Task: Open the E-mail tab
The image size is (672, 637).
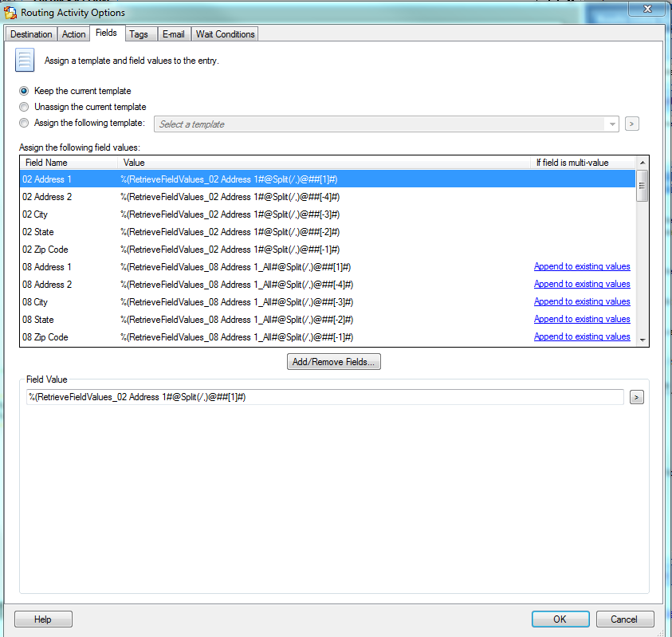Action: (174, 34)
